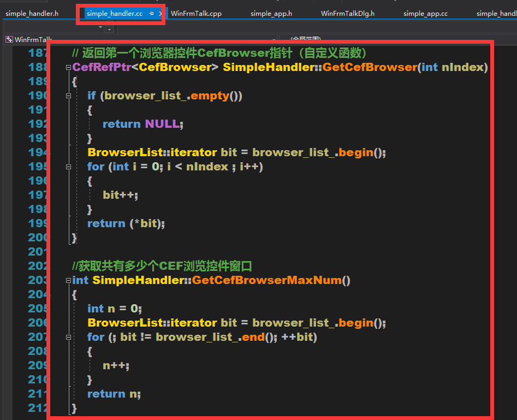Open the simple_app.cc tab
The image size is (517, 420).
coord(425,13)
